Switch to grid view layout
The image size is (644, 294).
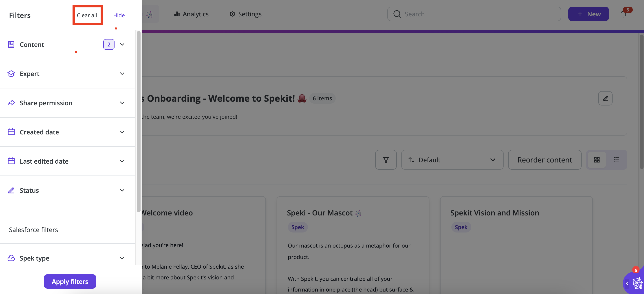596,160
